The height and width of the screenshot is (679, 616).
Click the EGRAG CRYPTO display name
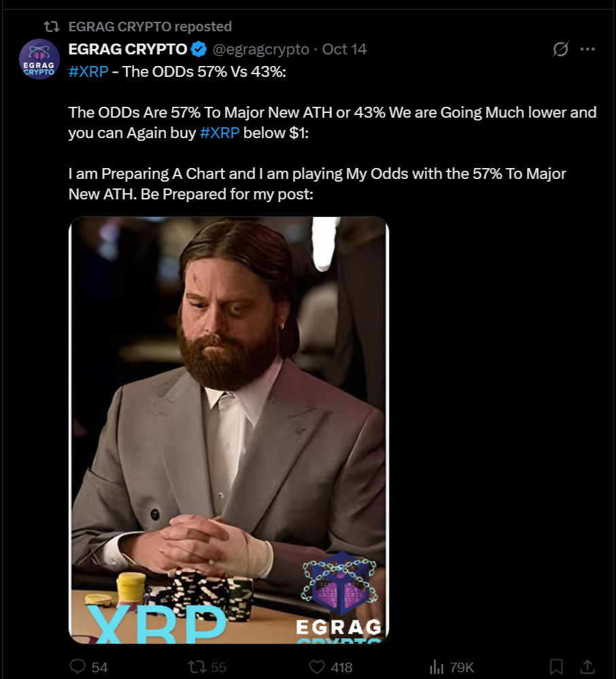pyautogui.click(x=128, y=50)
